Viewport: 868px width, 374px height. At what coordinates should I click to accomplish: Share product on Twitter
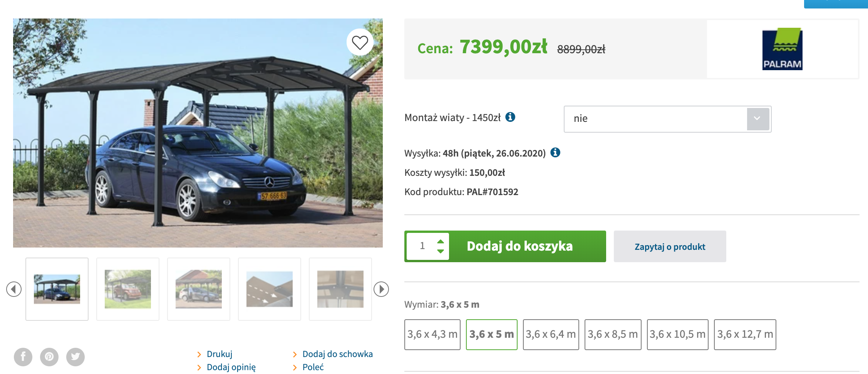pyautogui.click(x=75, y=357)
